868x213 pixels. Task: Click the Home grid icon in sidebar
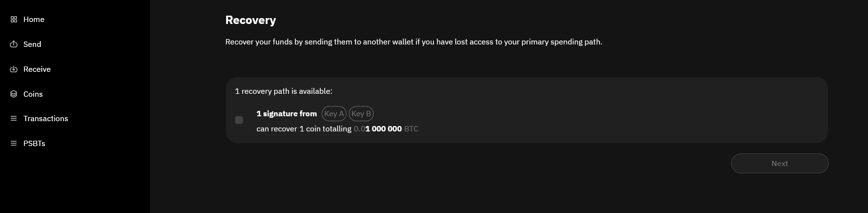coord(14,20)
